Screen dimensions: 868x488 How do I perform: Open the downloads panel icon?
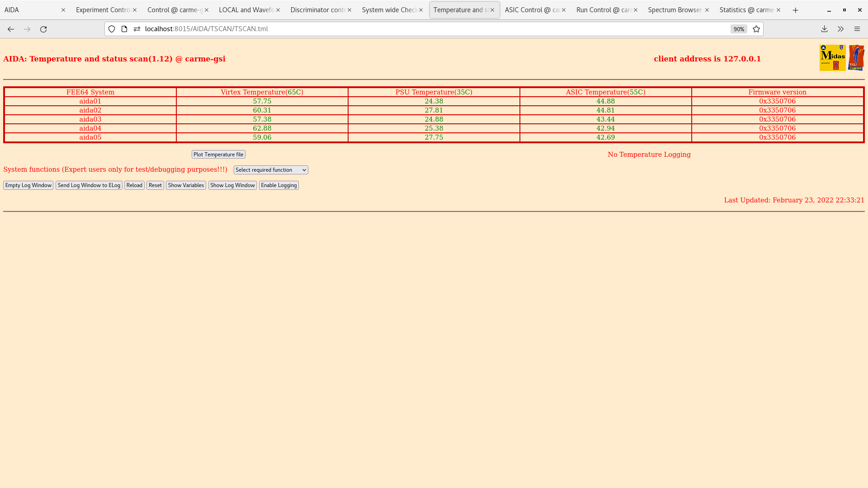point(825,29)
